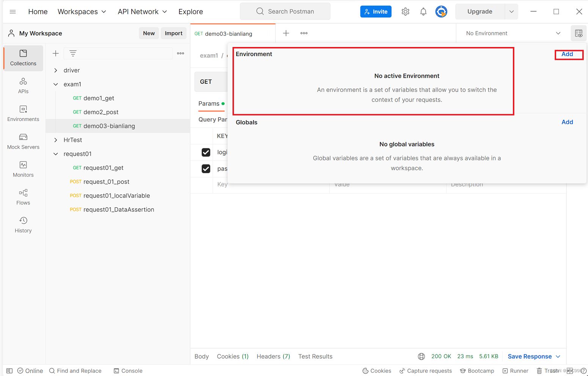This screenshot has height=376, width=588.
Task: Uncheck the logi parameter row checkbox
Action: [206, 152]
